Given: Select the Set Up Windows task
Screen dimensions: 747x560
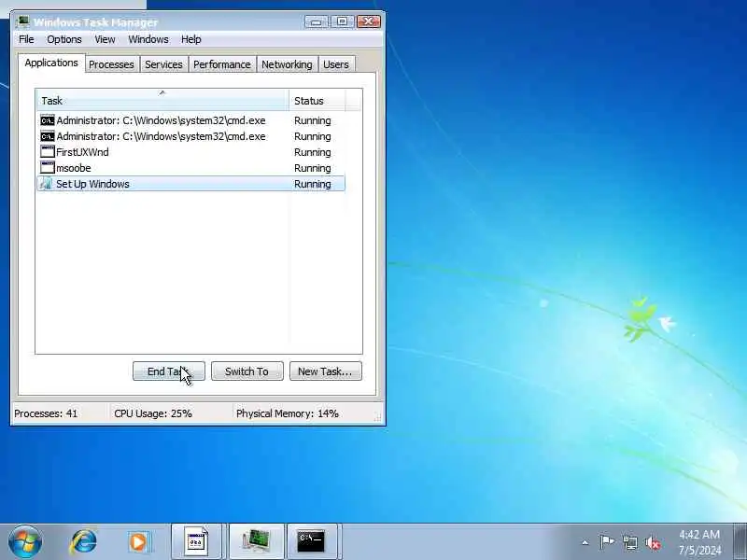Looking at the screenshot, I should 190,184.
